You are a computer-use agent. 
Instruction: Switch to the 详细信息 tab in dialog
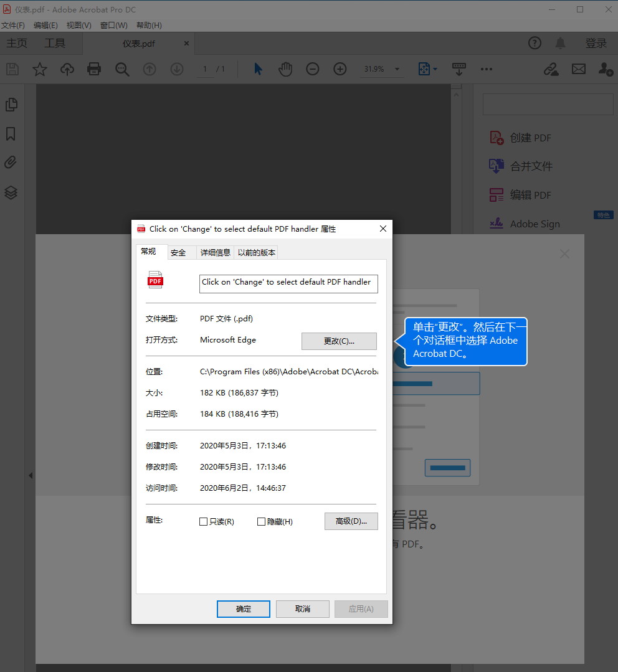[x=216, y=253]
